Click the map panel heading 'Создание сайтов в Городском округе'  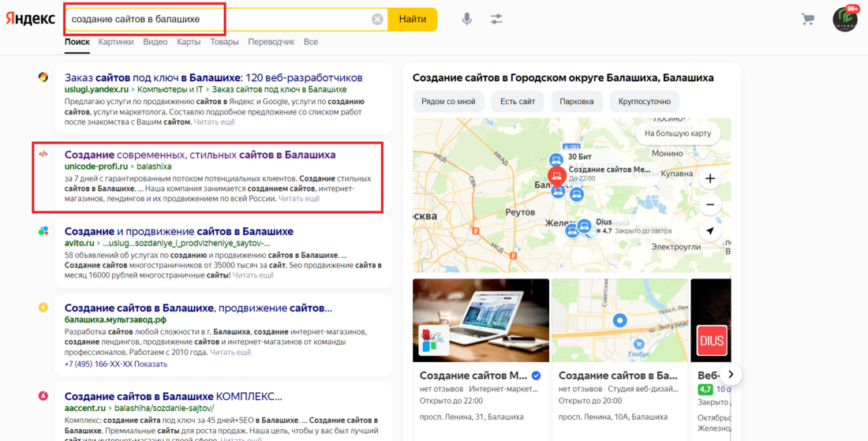point(563,78)
